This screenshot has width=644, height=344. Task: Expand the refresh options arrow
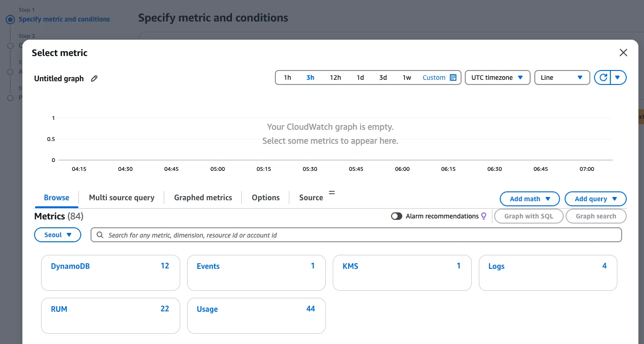618,77
